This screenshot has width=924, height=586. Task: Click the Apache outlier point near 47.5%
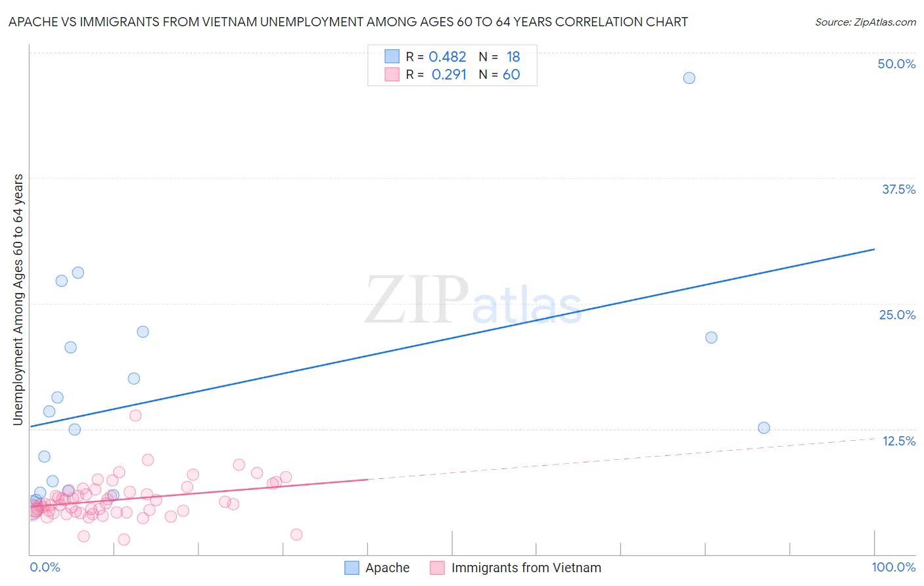point(689,78)
